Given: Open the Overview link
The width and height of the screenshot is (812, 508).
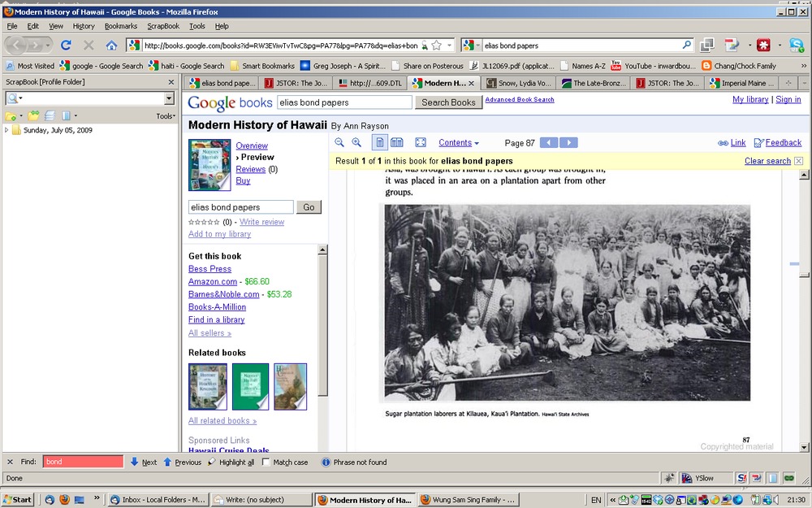Looking at the screenshot, I should 252,145.
